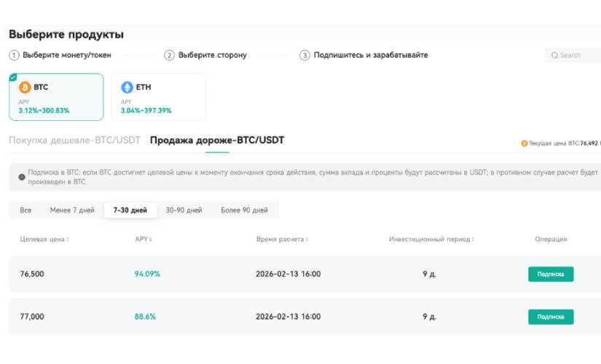Click the search magnifier icon
Image resolution: width=601 pixels, height=364 pixels.
[x=554, y=55]
